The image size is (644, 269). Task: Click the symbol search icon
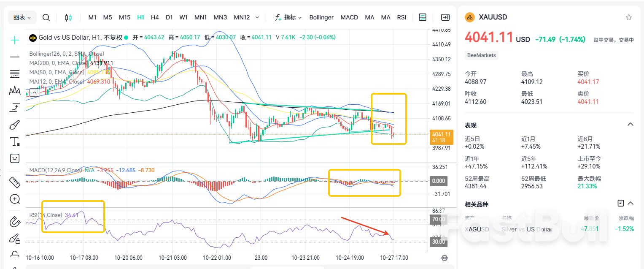tap(46, 17)
